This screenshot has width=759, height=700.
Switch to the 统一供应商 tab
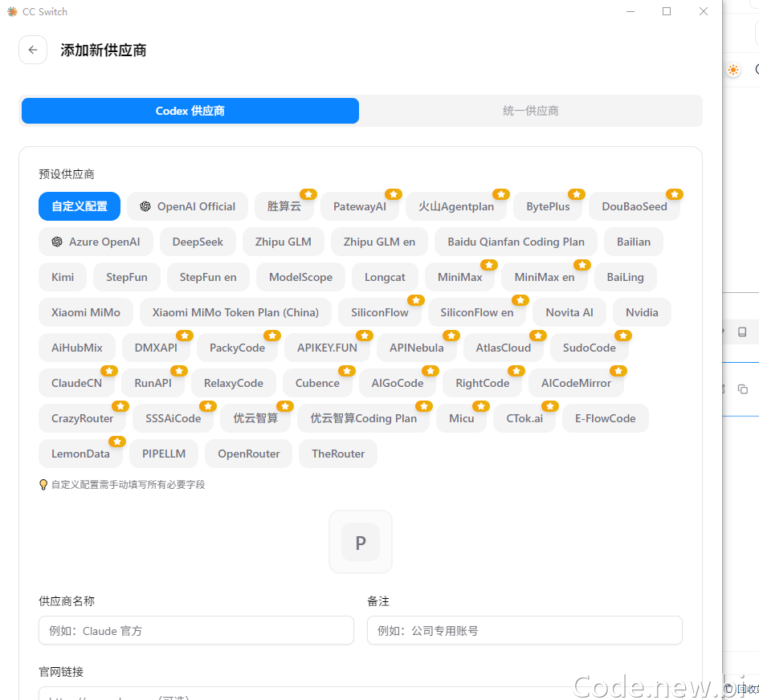tap(531, 111)
